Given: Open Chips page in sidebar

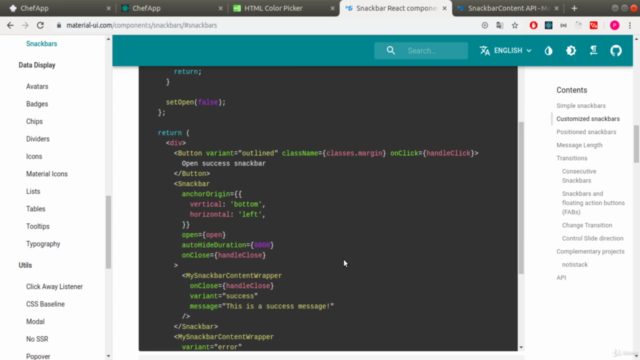Looking at the screenshot, I should click(34, 122).
